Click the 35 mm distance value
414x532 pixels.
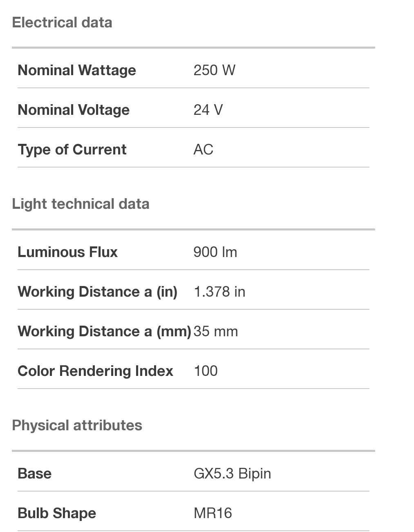(x=215, y=331)
